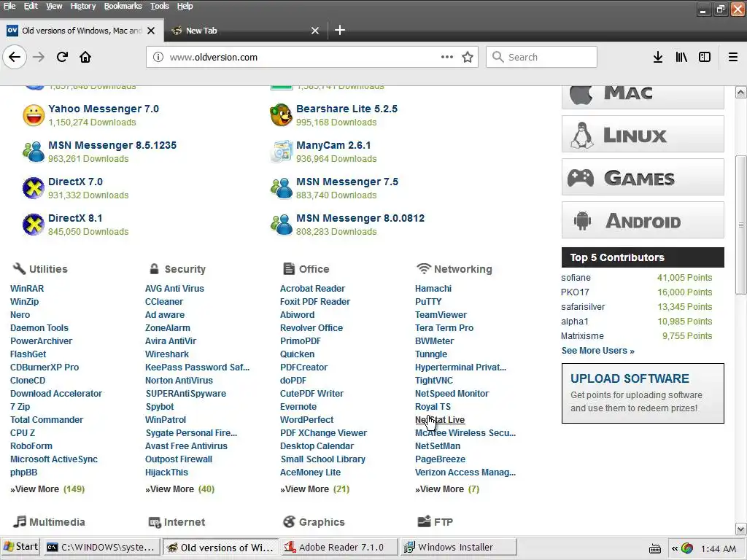Screen dimensions: 747x560
Task: Open the WinRAR link
Action: (27, 289)
